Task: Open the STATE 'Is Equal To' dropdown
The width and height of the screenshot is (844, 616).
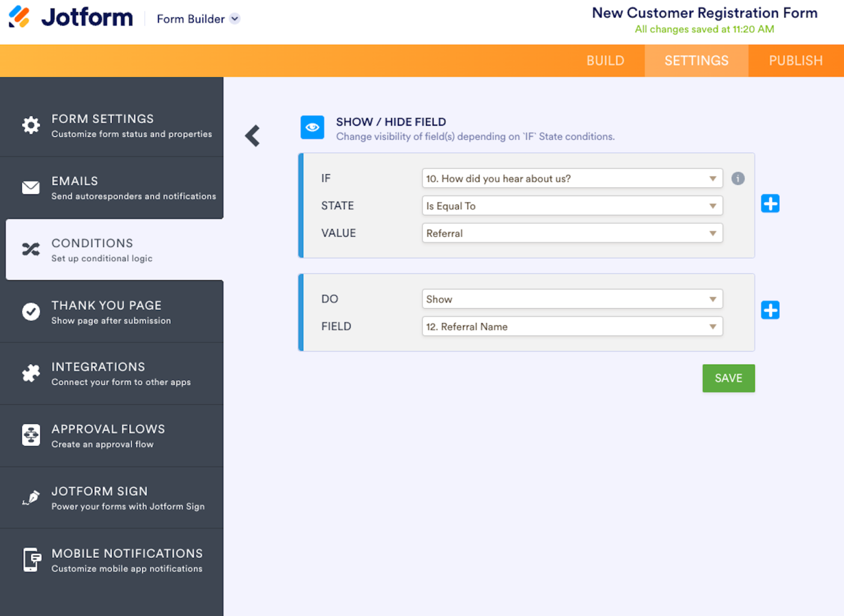Action: click(572, 206)
